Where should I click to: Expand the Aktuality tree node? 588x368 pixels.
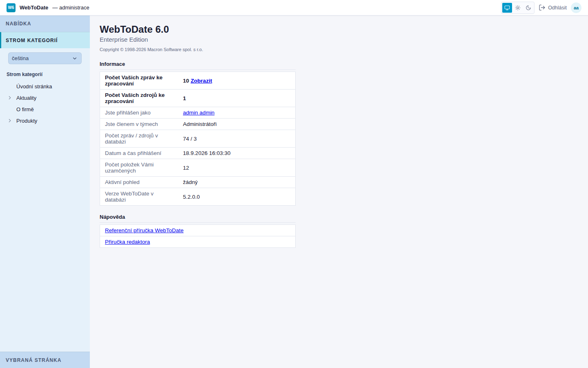(x=10, y=98)
